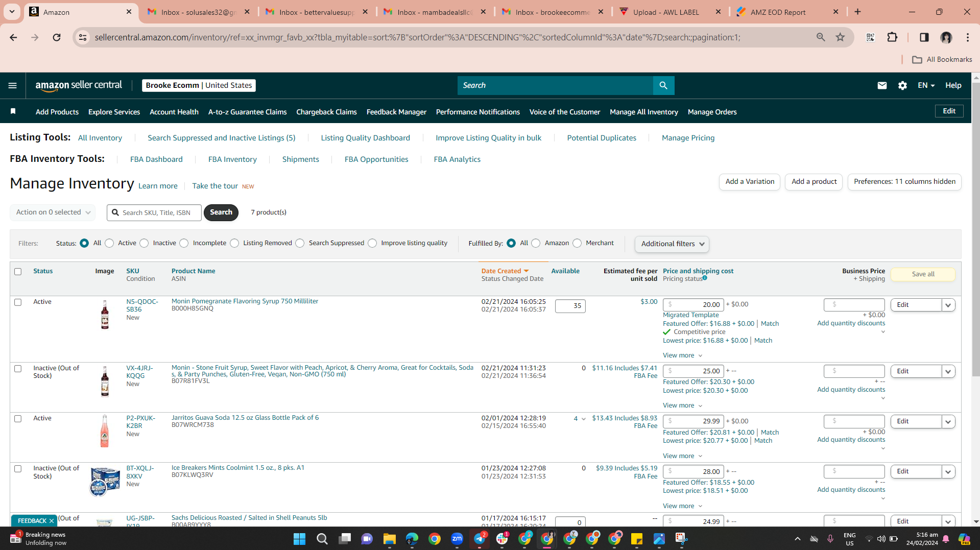This screenshot has height=550, width=980.
Task: Expand View more for Monin Pomegranate pricing
Action: click(x=682, y=355)
